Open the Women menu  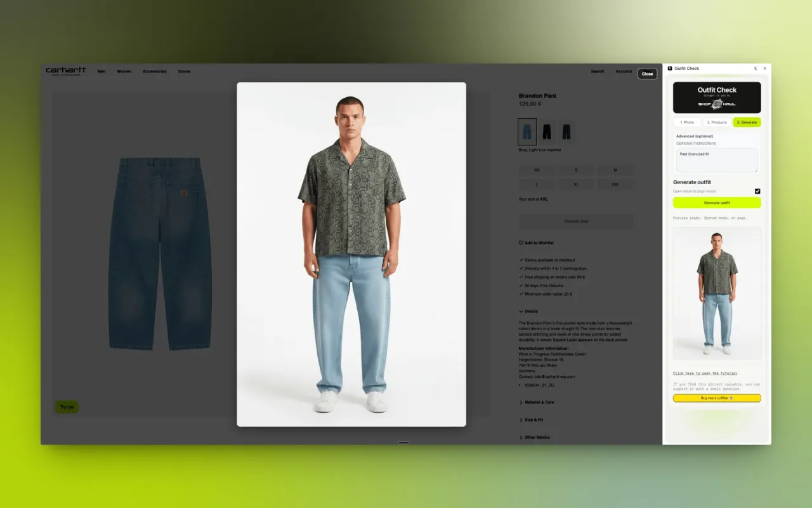(124, 72)
